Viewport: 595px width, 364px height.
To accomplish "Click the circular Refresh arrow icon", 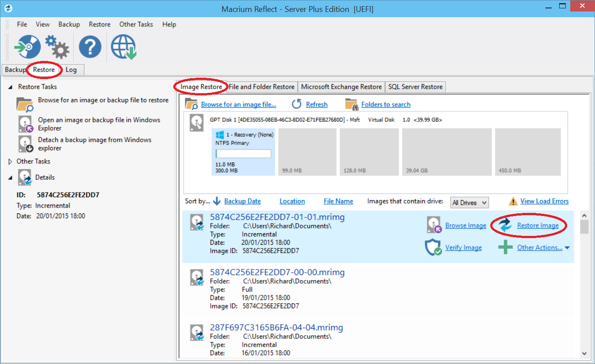I will 297,104.
